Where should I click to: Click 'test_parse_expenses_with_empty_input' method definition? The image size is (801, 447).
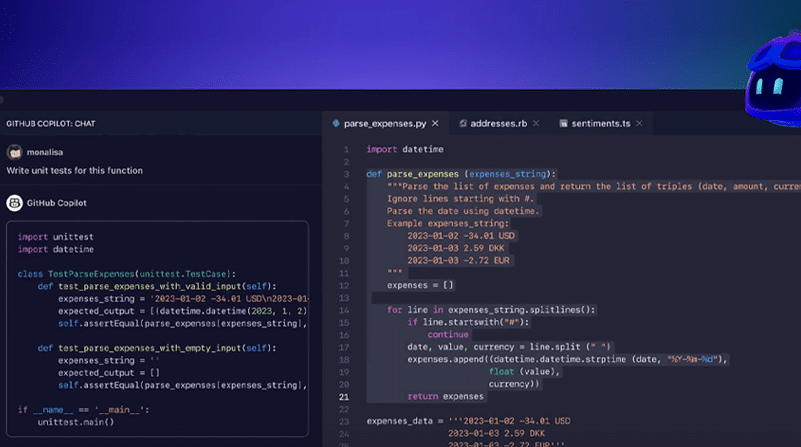(157, 348)
